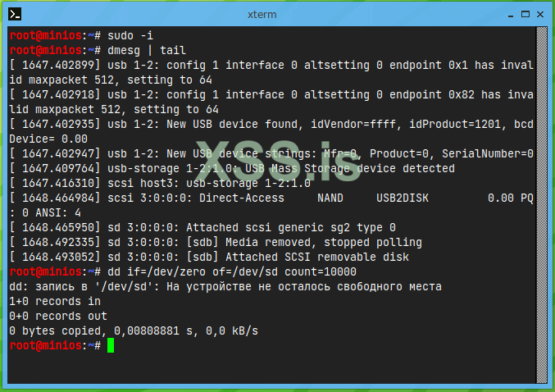The height and width of the screenshot is (392, 555).
Task: Click the last root@minios prompt
Action: click(x=55, y=345)
